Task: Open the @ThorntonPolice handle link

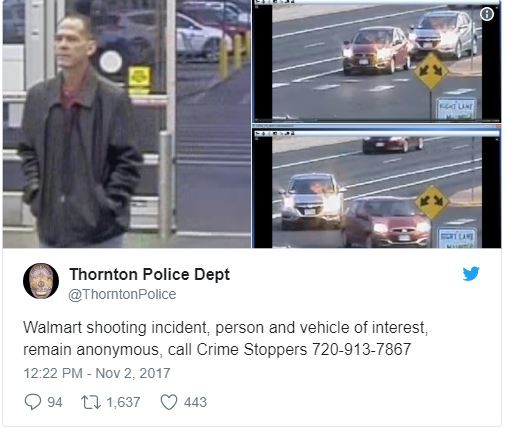Action: [122, 294]
